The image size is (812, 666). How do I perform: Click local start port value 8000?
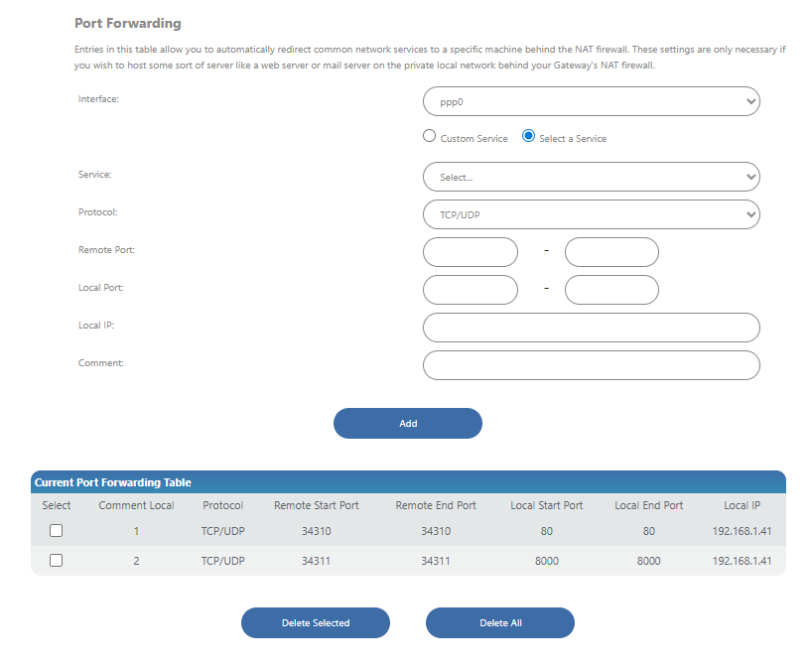(x=547, y=561)
